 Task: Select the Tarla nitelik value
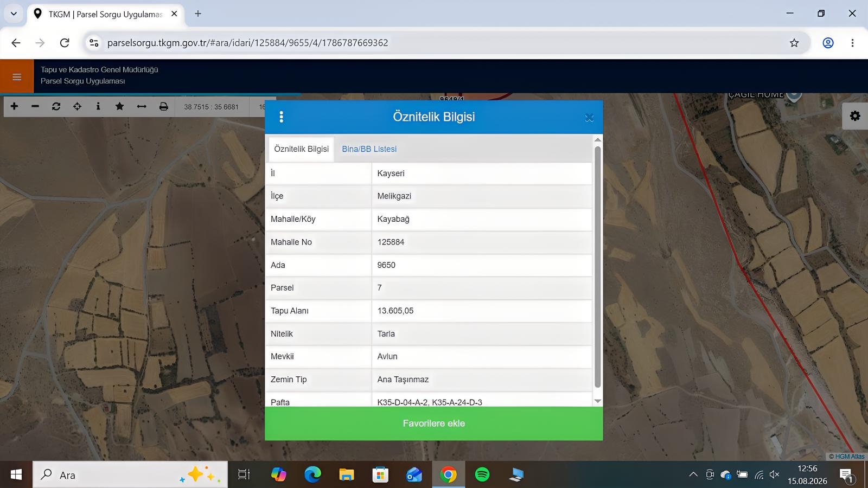tap(482, 334)
